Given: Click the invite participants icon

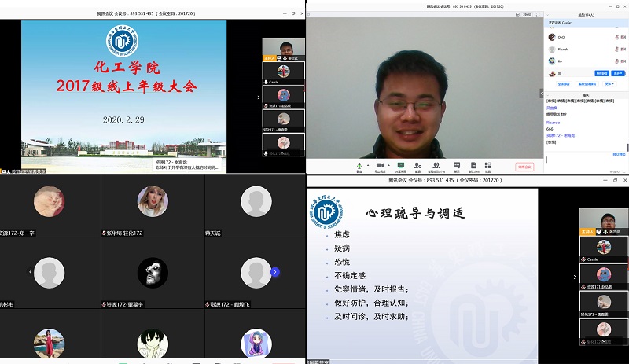Looking at the screenshot, I should 418,166.
